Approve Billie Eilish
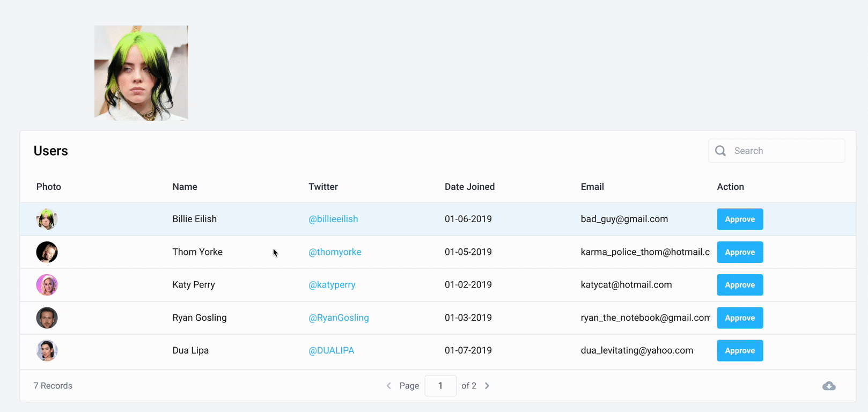The image size is (868, 412). (x=740, y=219)
